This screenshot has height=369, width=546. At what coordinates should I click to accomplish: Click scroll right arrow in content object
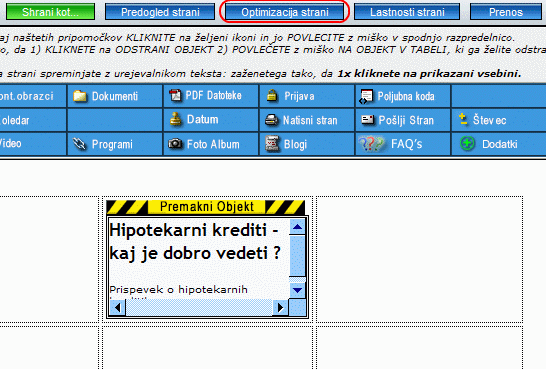pos(280,307)
